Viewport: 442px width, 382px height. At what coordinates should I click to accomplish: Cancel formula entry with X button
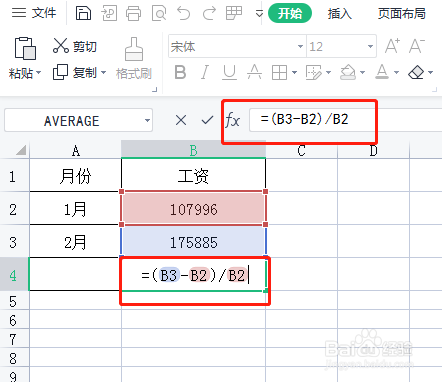click(x=181, y=120)
